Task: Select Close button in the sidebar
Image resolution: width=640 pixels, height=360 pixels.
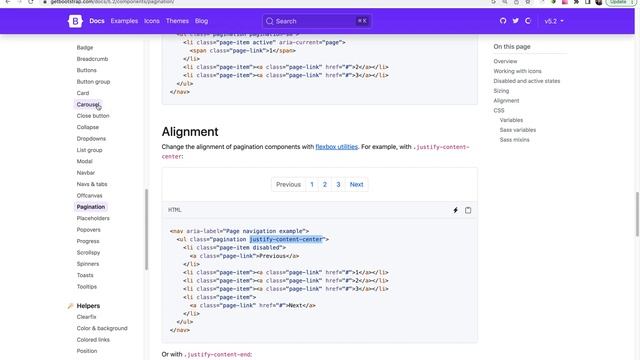Action: pyautogui.click(x=93, y=116)
